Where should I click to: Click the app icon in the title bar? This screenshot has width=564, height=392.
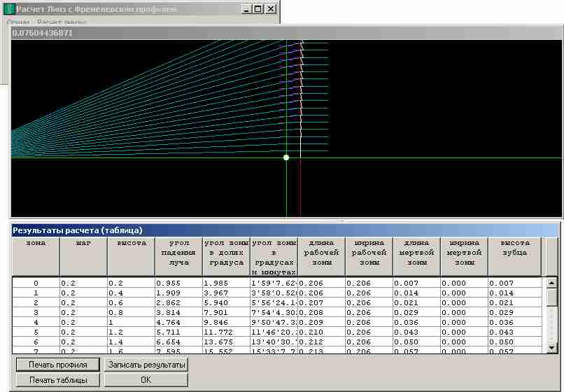point(9,9)
